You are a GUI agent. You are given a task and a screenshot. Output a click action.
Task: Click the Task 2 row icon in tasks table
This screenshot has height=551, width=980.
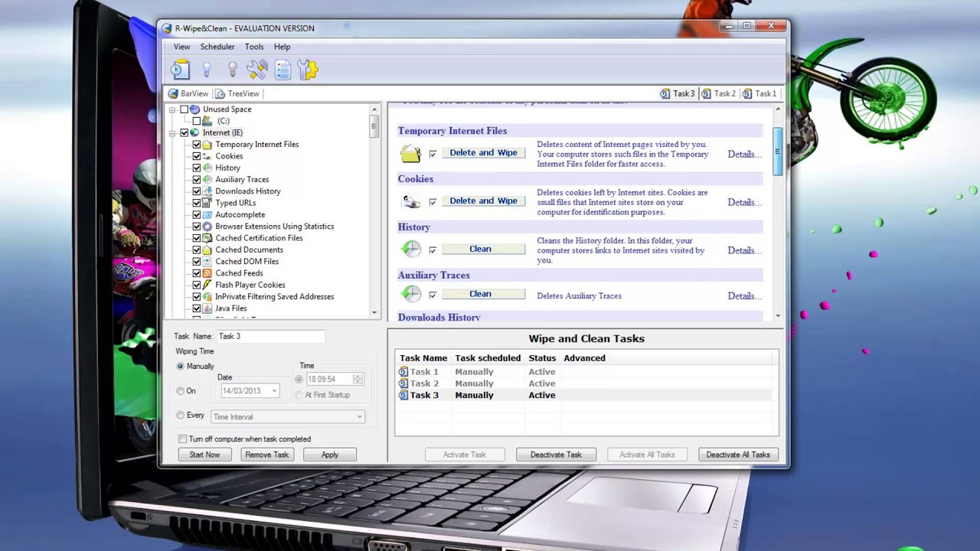pyautogui.click(x=403, y=383)
